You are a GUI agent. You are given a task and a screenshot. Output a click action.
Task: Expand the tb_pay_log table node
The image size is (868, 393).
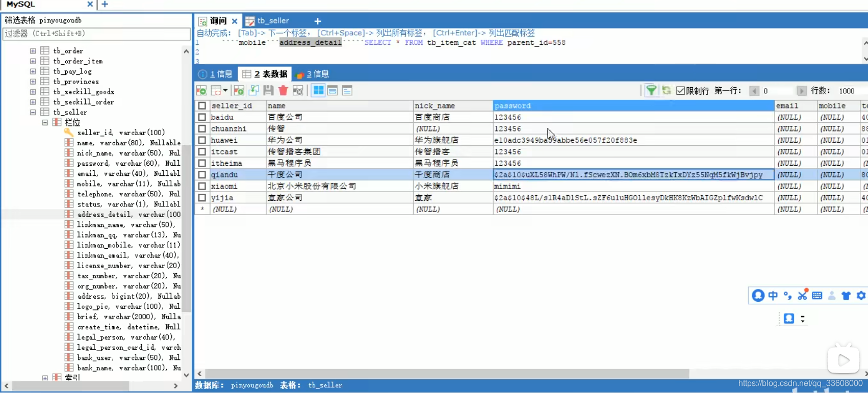pos(33,71)
